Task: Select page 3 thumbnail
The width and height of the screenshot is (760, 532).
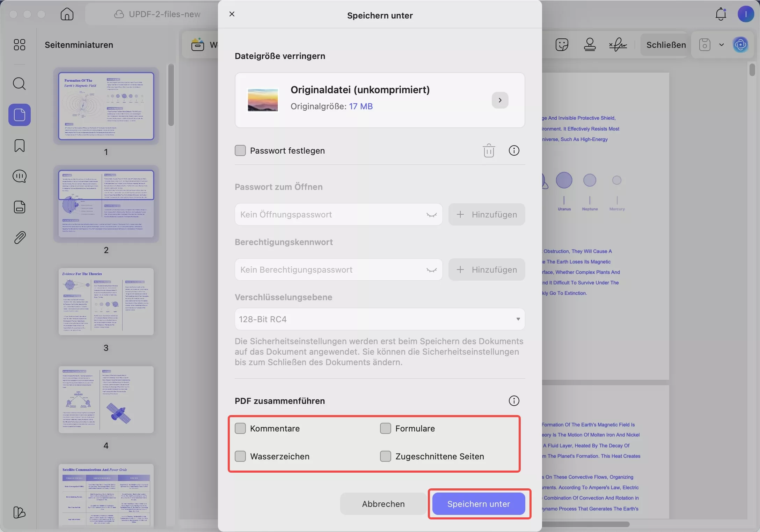Action: coord(106,302)
